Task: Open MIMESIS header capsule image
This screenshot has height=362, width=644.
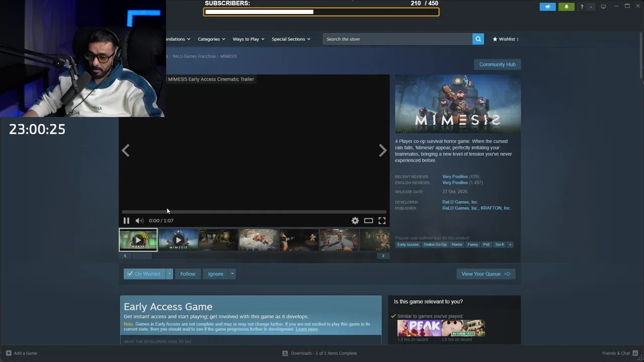Action: coord(458,104)
